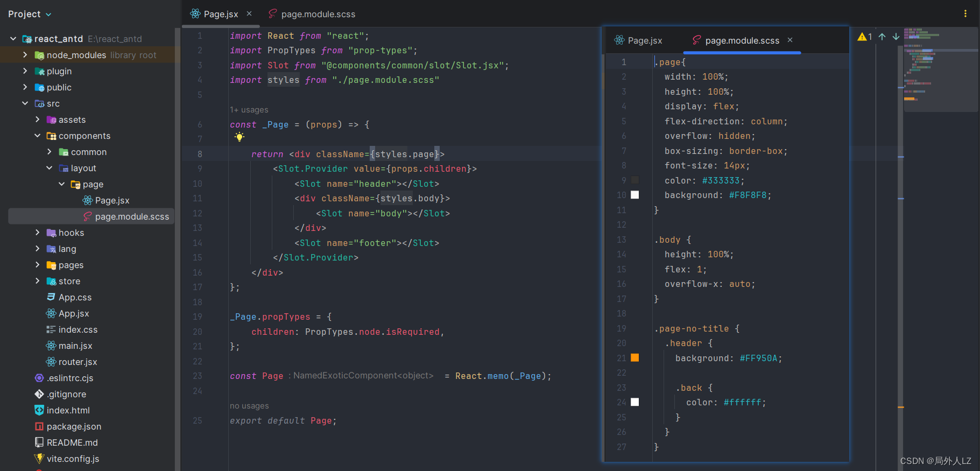Expand the node_modules folder
This screenshot has height=471, width=980.
25,55
